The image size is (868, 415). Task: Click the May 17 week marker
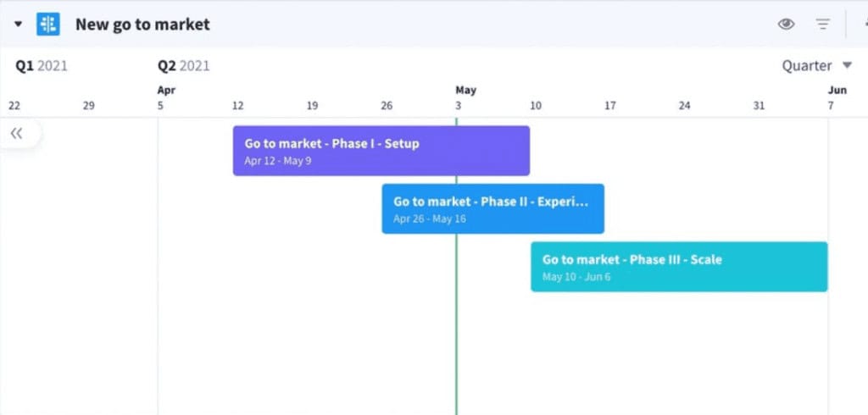pyautogui.click(x=610, y=106)
